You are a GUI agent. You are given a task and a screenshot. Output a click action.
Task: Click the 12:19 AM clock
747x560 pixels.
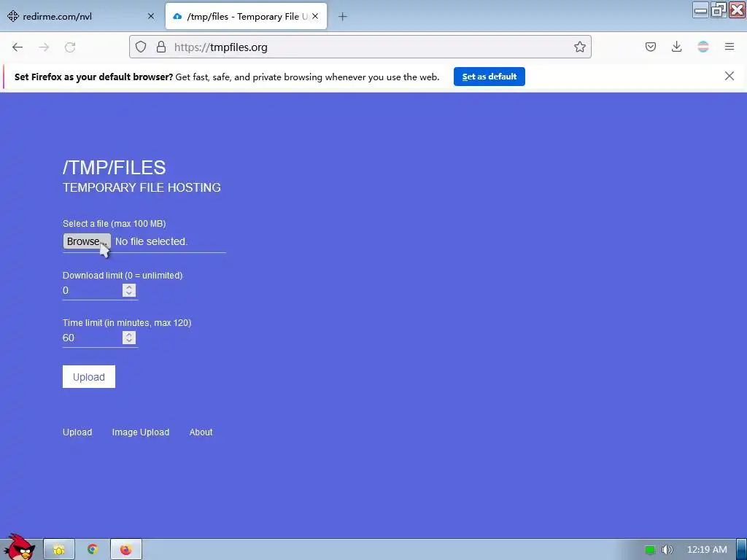(x=707, y=550)
